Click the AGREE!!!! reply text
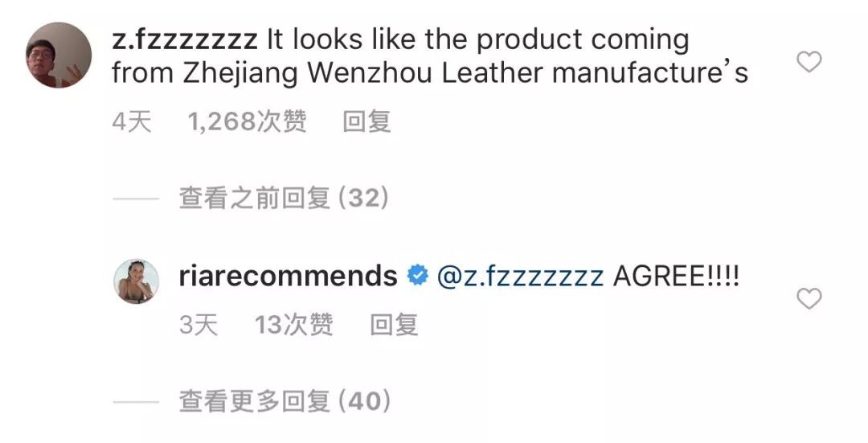Image resolution: width=868 pixels, height=443 pixels. coord(676,276)
